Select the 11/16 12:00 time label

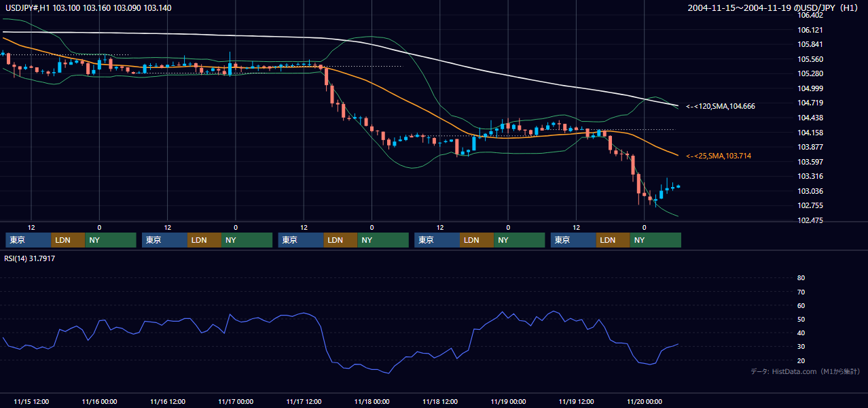(168, 401)
